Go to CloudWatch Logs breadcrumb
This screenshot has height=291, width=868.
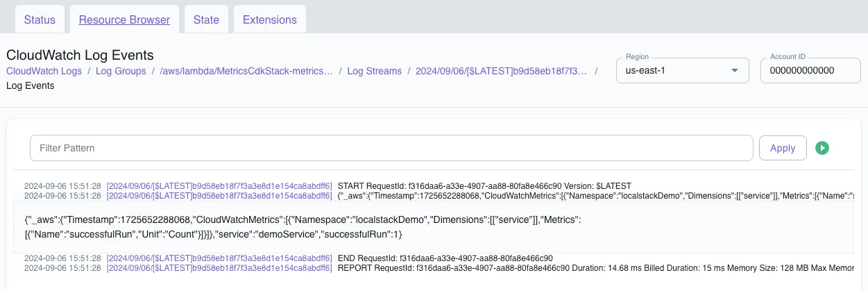[44, 71]
